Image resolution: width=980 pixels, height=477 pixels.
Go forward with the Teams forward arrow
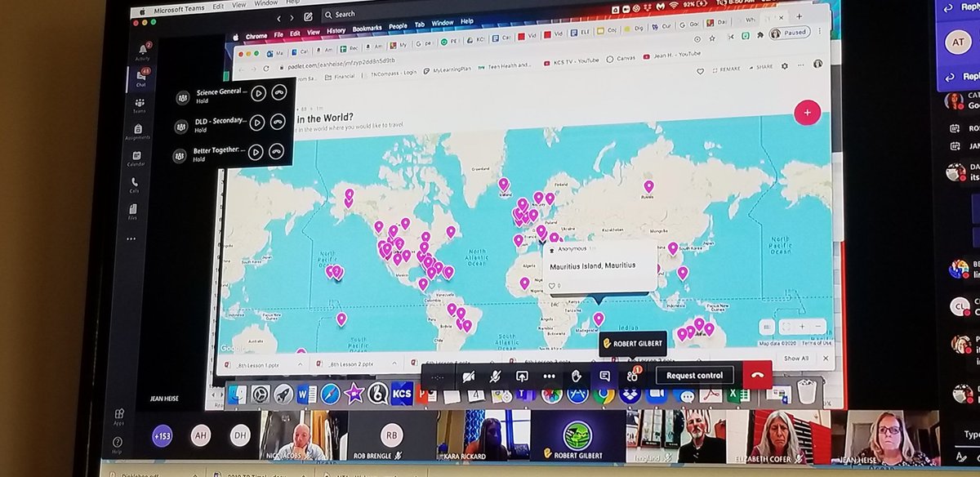point(292,17)
